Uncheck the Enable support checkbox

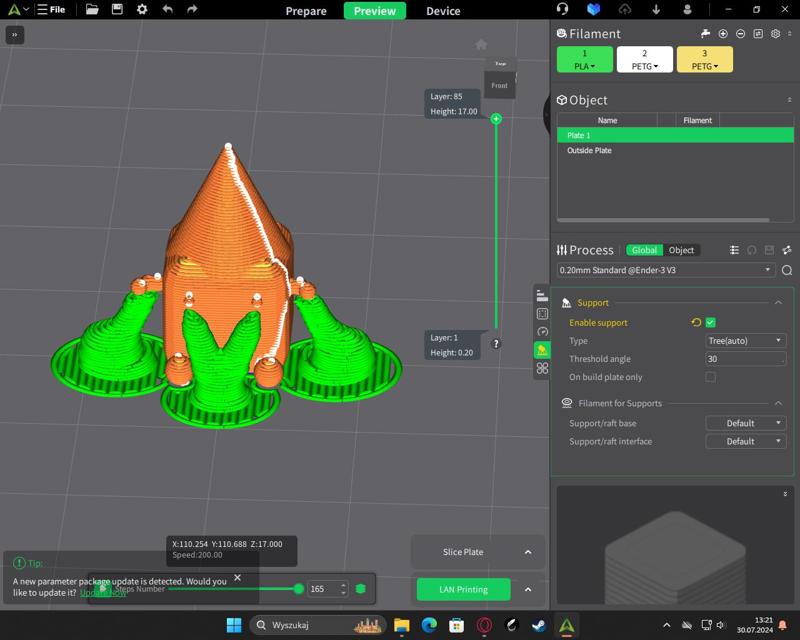pyautogui.click(x=710, y=323)
